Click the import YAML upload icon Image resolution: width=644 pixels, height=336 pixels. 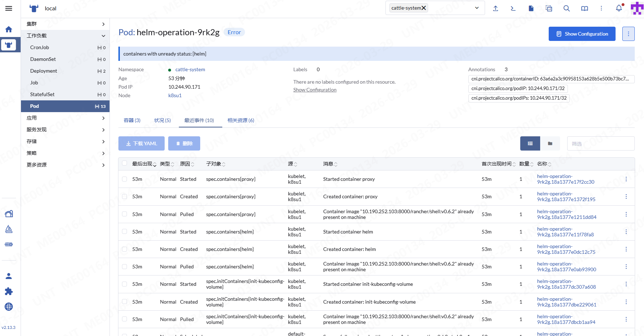pyautogui.click(x=495, y=9)
